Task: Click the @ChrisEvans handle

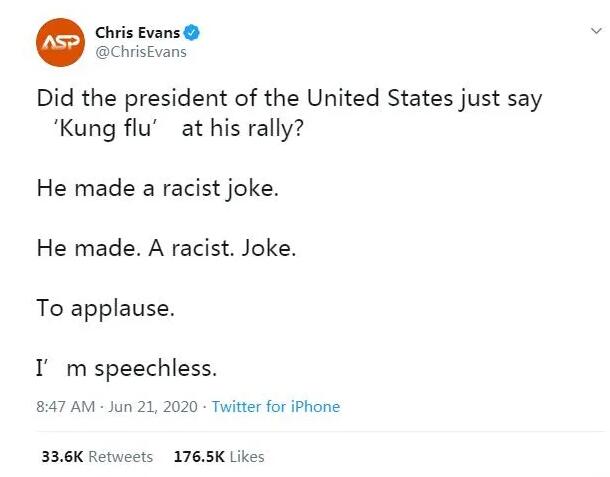Action: coord(140,52)
